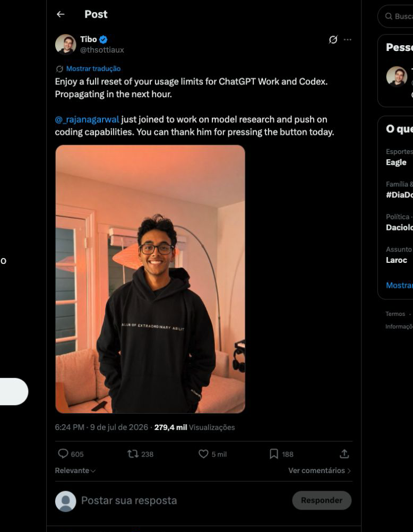
Task: Bookmark the post with 188 saves
Action: [274, 453]
